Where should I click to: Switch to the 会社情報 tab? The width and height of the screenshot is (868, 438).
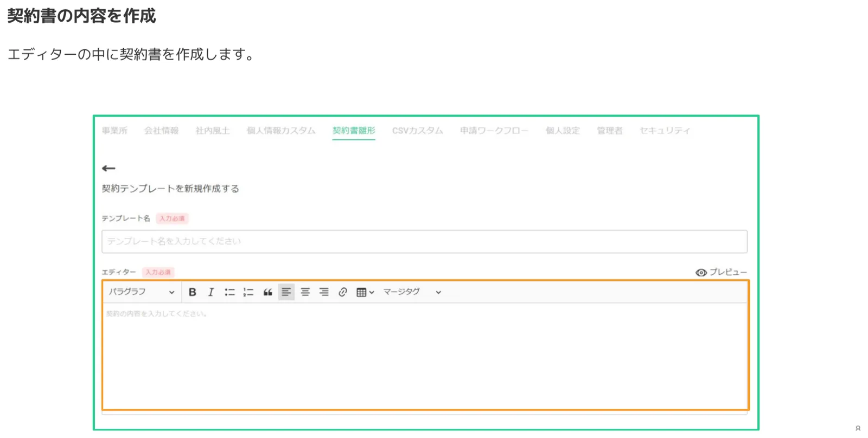161,131
